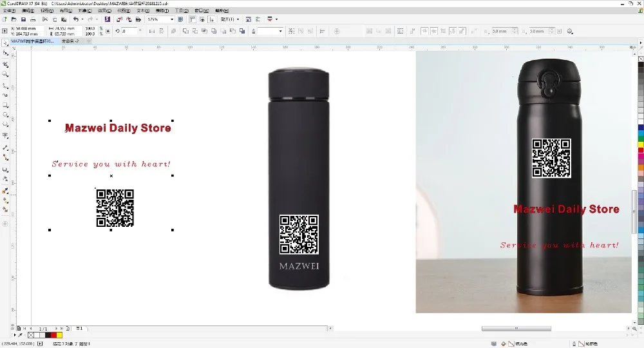Toggle the mirror horizontally button
Viewport: 644px width, 348px height.
click(x=152, y=31)
